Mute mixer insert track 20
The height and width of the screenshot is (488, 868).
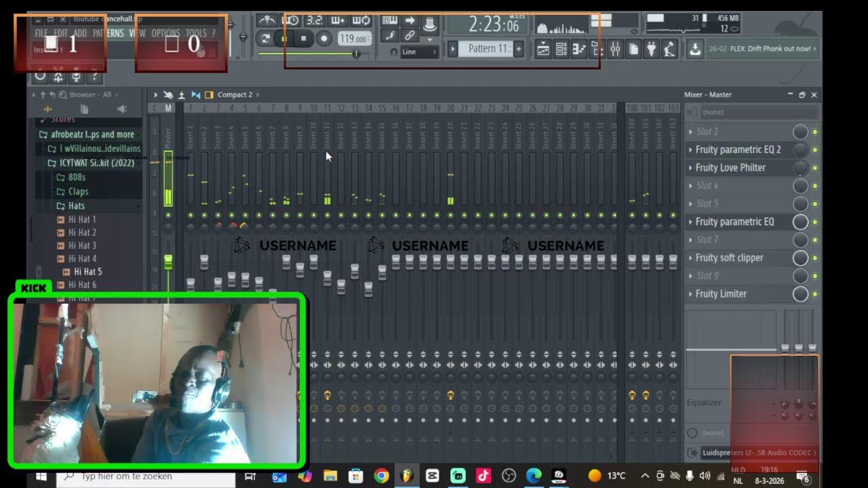tap(450, 215)
